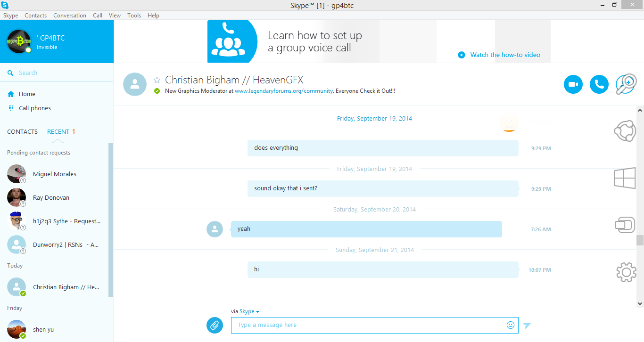The image size is (644, 342).
Task: Open the emoticon smiley picker
Action: [511, 325]
